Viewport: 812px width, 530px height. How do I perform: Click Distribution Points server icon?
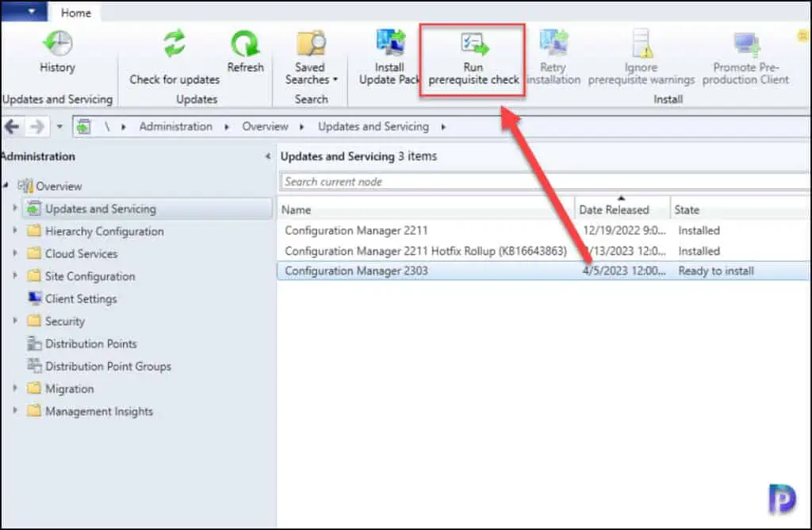[35, 343]
